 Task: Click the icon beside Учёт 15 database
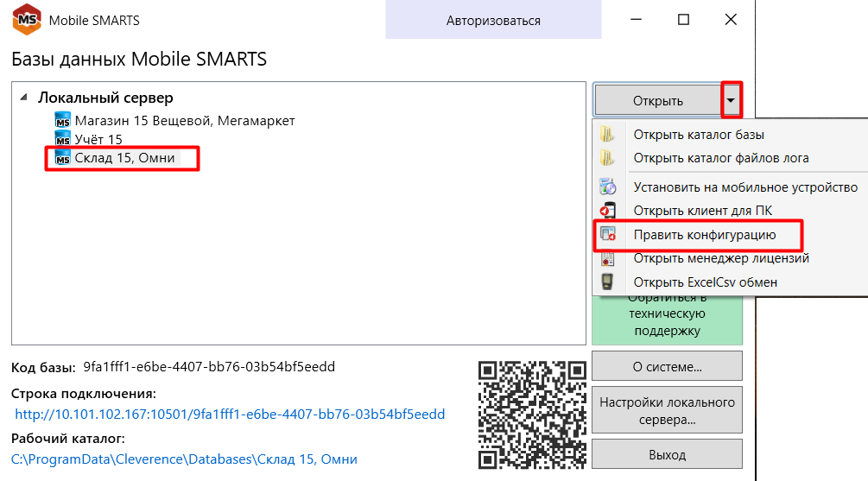click(62, 138)
